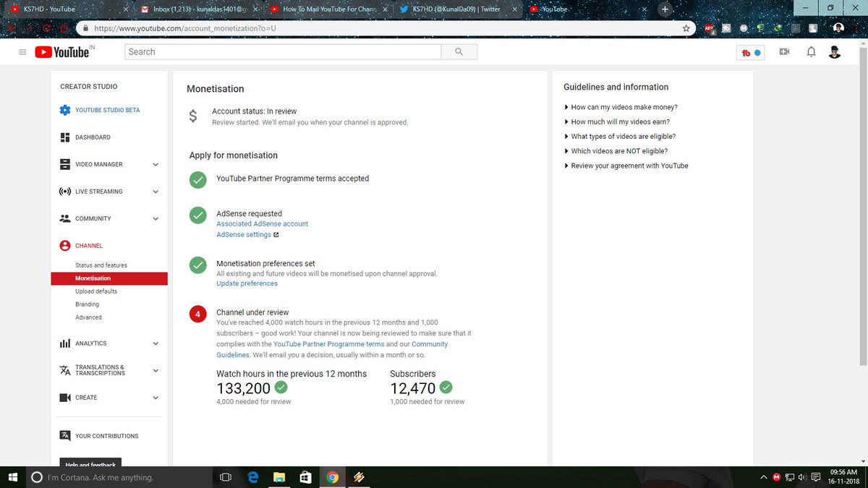Expand Video Manager section
The image size is (868, 488).
[156, 165]
